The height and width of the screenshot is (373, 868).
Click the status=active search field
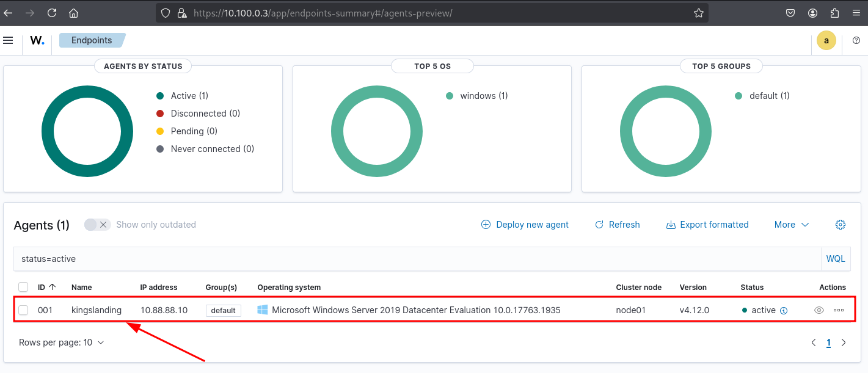(x=417, y=259)
